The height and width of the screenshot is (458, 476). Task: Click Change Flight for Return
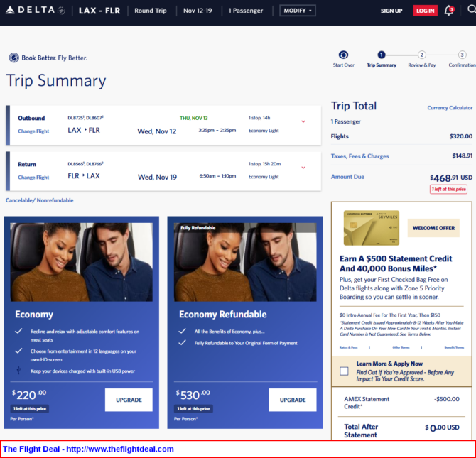(33, 178)
